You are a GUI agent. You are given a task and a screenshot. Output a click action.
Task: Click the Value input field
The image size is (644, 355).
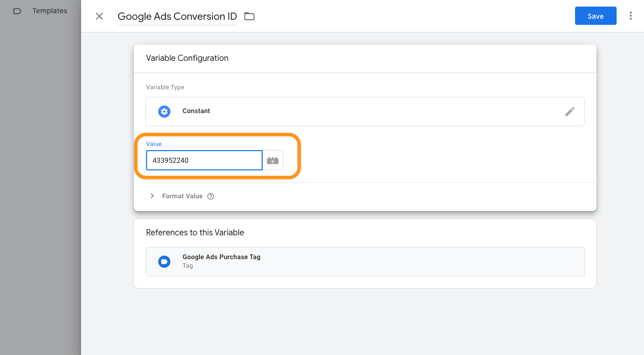click(x=204, y=160)
